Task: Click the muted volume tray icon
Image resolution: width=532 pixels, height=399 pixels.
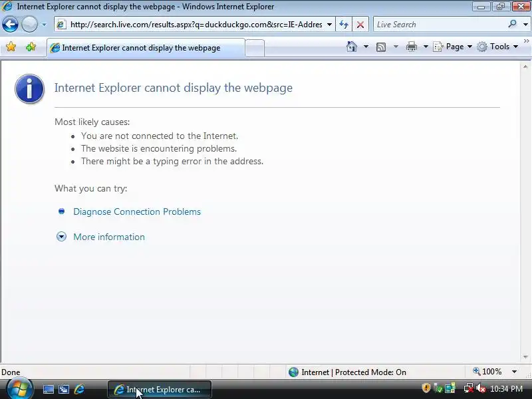Action: coord(481,388)
